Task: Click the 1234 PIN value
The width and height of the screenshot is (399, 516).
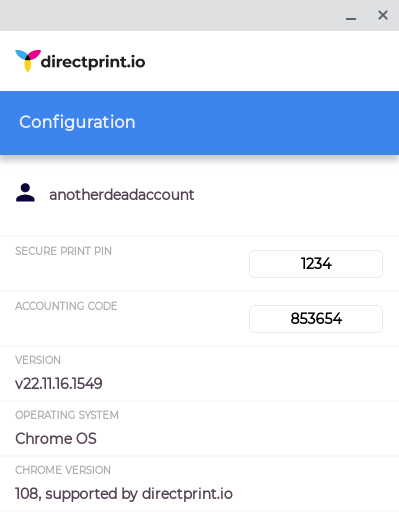Action: 316,264
